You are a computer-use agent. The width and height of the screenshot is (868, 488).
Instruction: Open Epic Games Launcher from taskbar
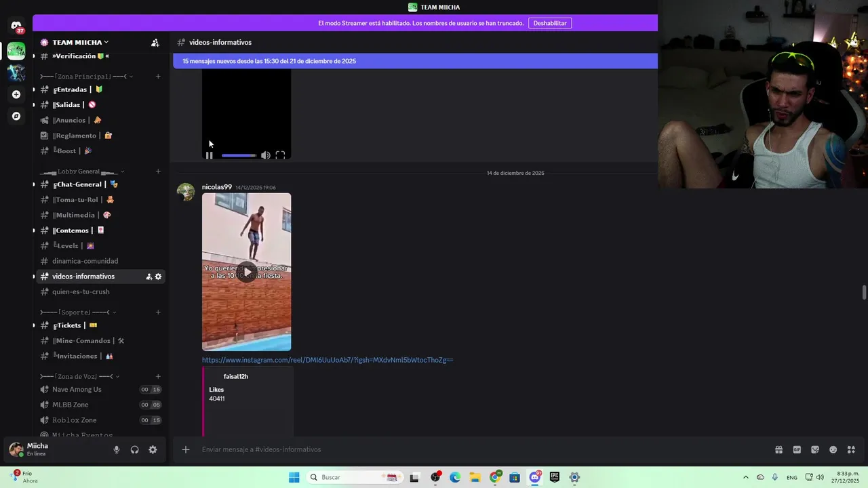point(555,477)
